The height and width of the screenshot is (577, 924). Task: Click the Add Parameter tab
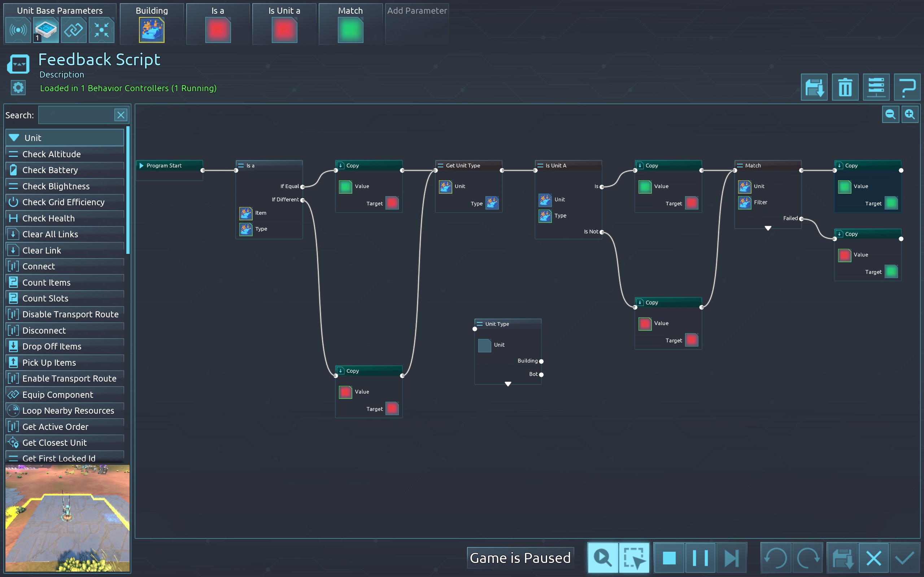(x=417, y=11)
